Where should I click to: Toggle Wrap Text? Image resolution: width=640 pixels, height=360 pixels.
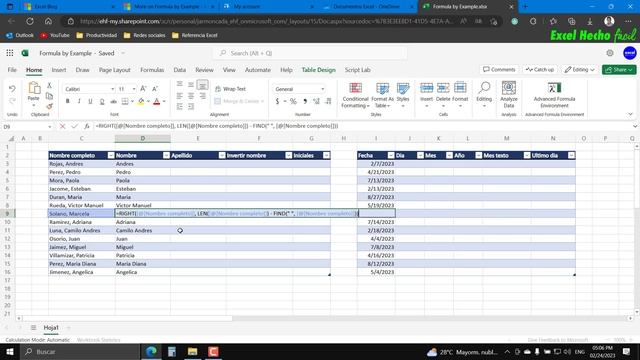pos(231,89)
